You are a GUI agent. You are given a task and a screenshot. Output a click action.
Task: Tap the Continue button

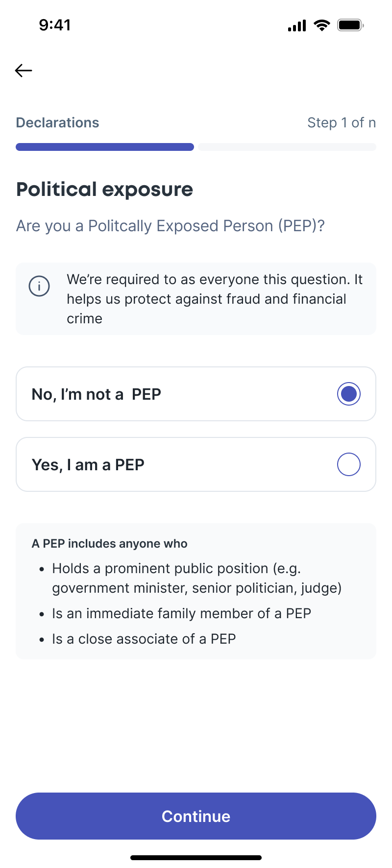tap(196, 816)
